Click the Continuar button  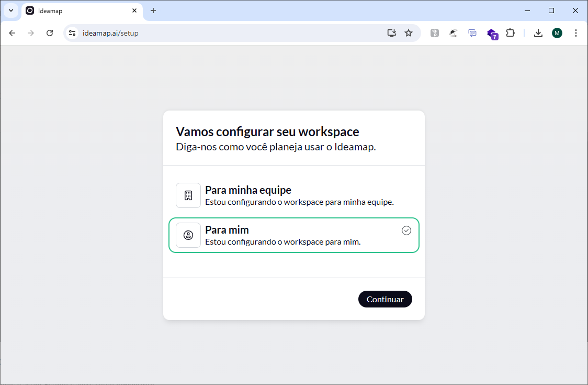[x=385, y=299]
